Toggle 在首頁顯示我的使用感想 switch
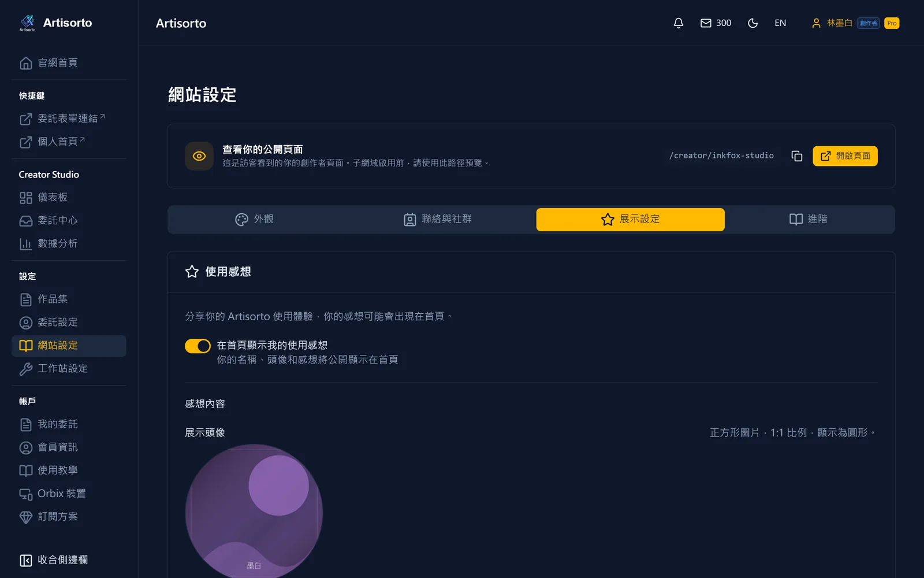 (x=198, y=346)
